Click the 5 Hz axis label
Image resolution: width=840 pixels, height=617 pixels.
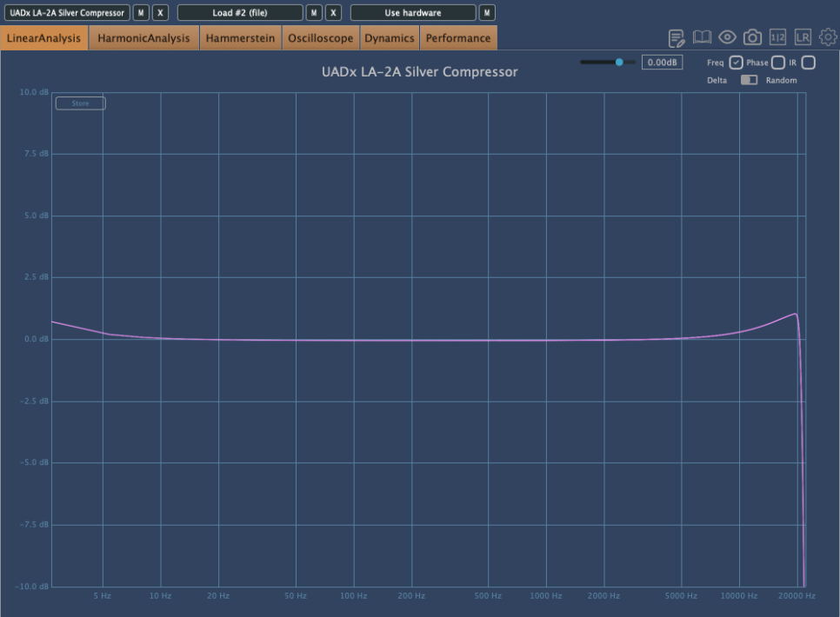click(x=103, y=595)
